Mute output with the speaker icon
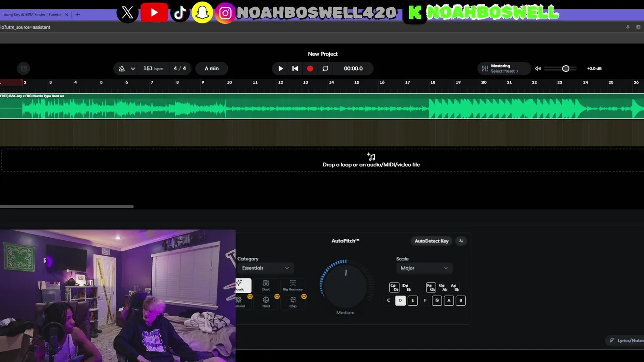Image resolution: width=644 pixels, height=362 pixels. pyautogui.click(x=538, y=69)
